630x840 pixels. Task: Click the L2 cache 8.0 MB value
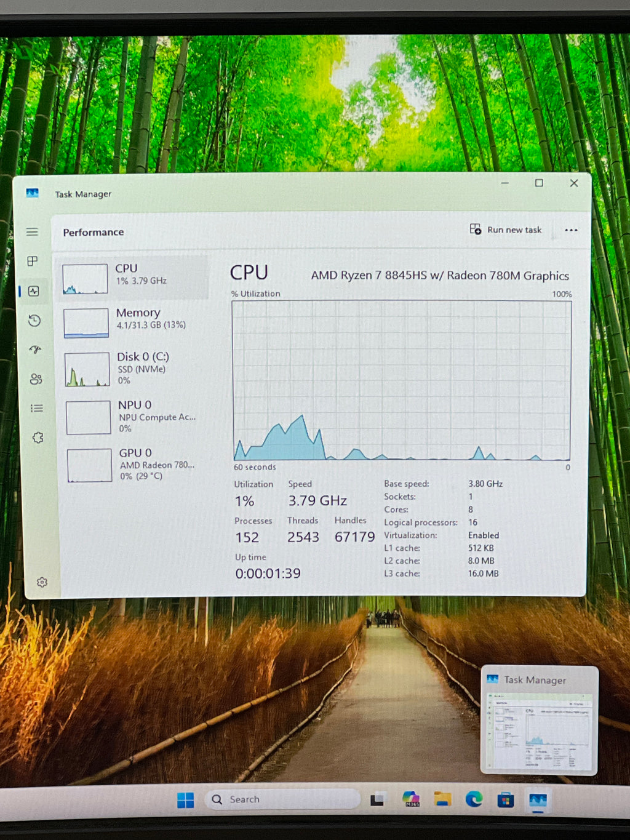[x=481, y=561]
